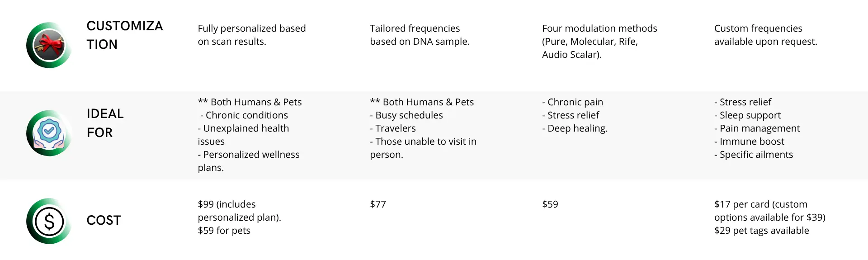Click the '$59 for pets' line
This screenshot has height=260, width=868.
[x=224, y=231]
